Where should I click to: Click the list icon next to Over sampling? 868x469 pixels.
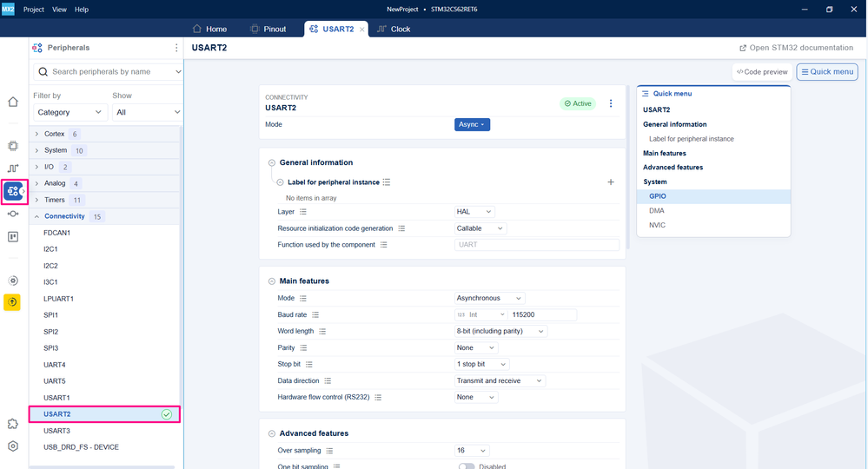(329, 451)
